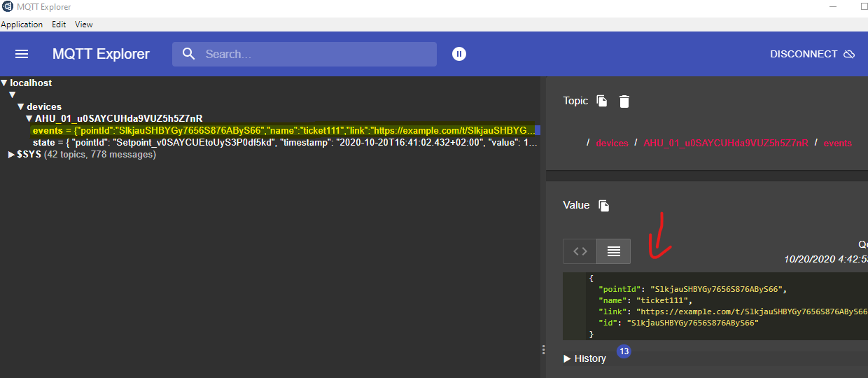Open the Application menu
868x378 pixels.
pyautogui.click(x=22, y=24)
